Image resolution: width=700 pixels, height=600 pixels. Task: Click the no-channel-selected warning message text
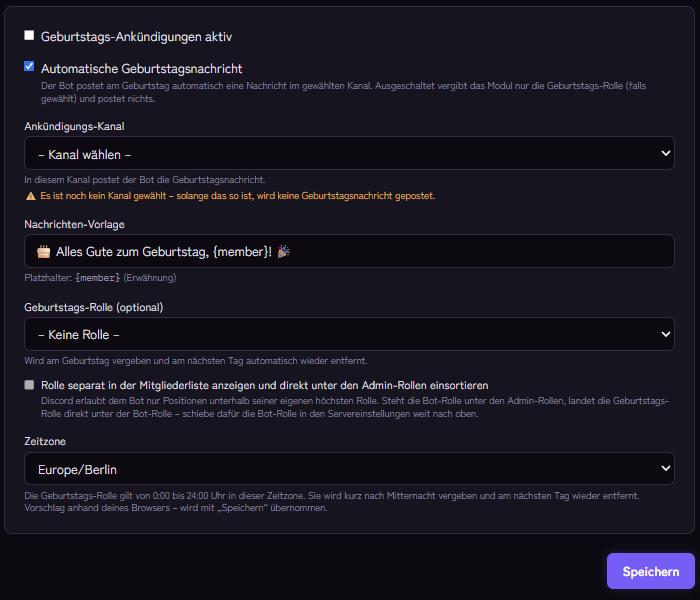pyautogui.click(x=238, y=196)
